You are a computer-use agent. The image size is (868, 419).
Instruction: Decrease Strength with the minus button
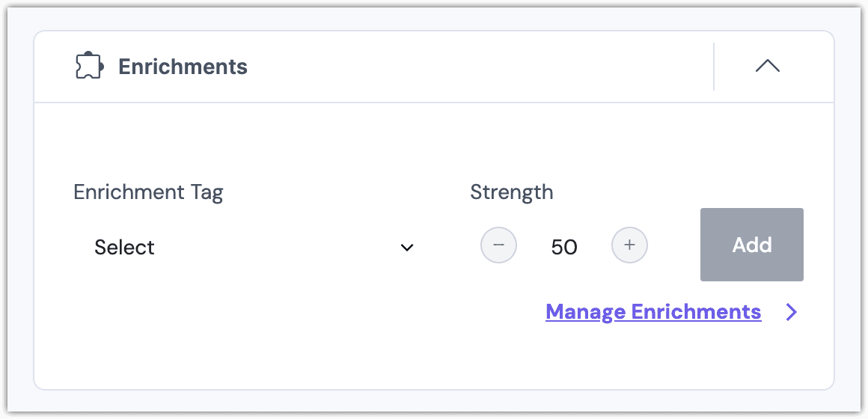(x=498, y=245)
